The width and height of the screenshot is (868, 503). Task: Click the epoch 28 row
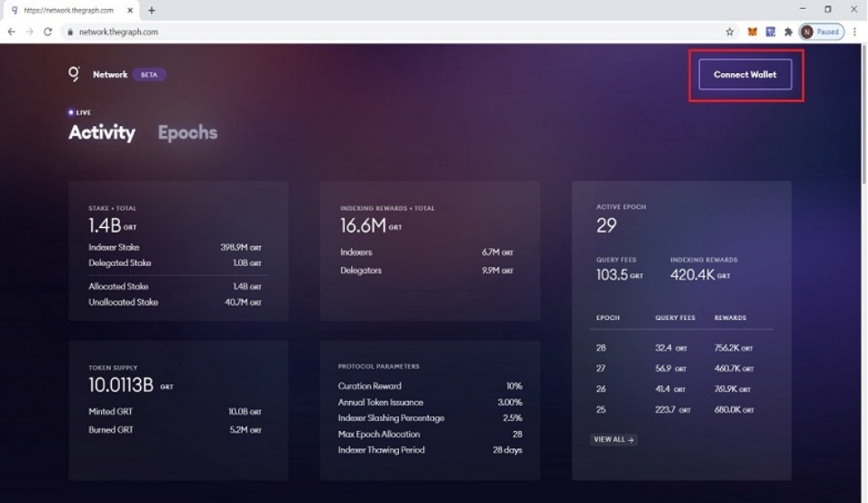(681, 348)
